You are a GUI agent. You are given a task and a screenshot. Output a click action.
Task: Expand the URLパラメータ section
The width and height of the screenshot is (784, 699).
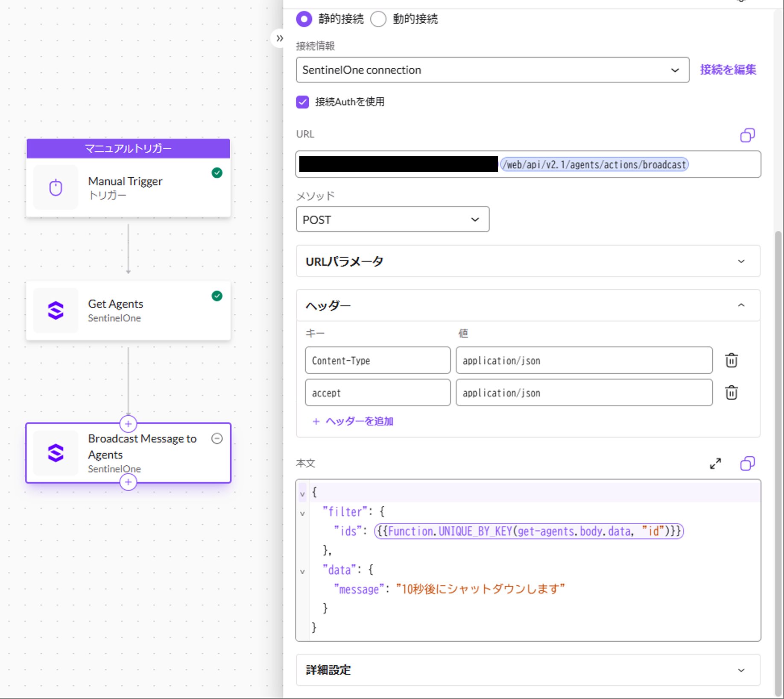pos(528,261)
